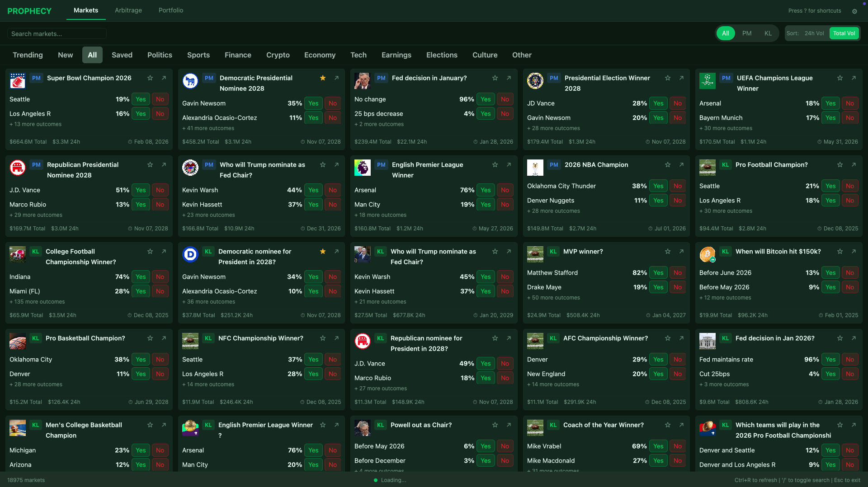The width and height of the screenshot is (868, 487).
Task: Buy Yes on Seattle in Super Bowl market
Action: (x=141, y=99)
